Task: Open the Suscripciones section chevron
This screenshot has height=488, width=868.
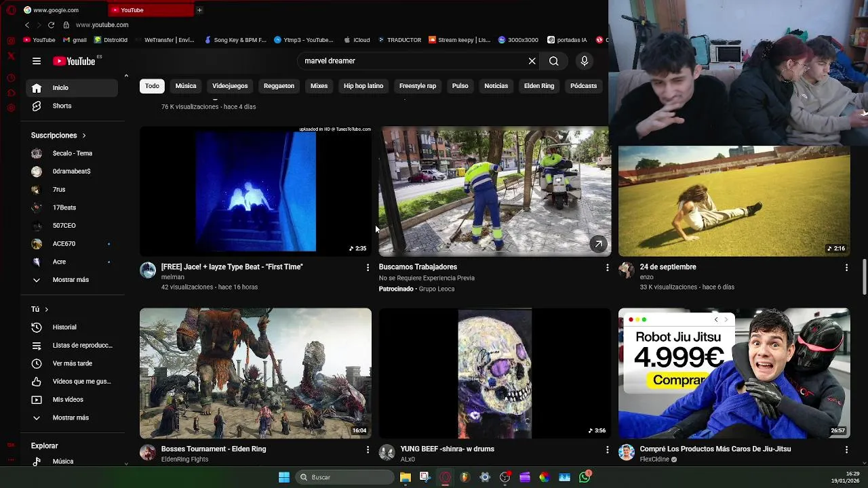Action: (84, 136)
